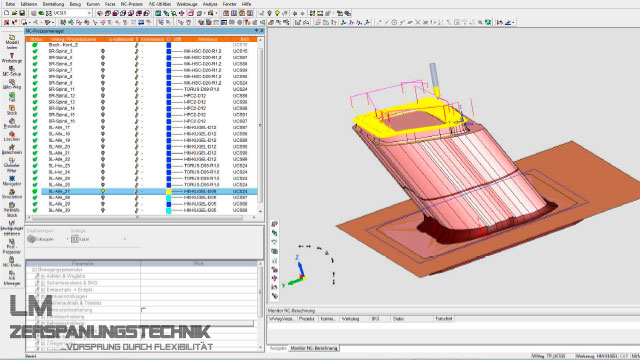This screenshot has width=640, height=360.
Task: Click the Berechnen sidebar icon
Action: coord(12,149)
